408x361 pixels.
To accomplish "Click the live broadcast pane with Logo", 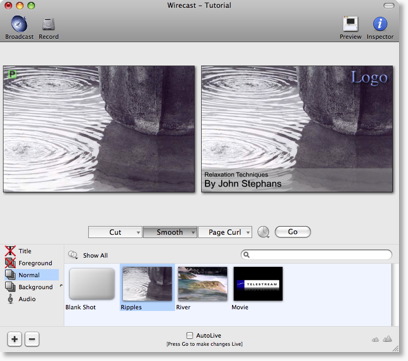I will tap(297, 129).
